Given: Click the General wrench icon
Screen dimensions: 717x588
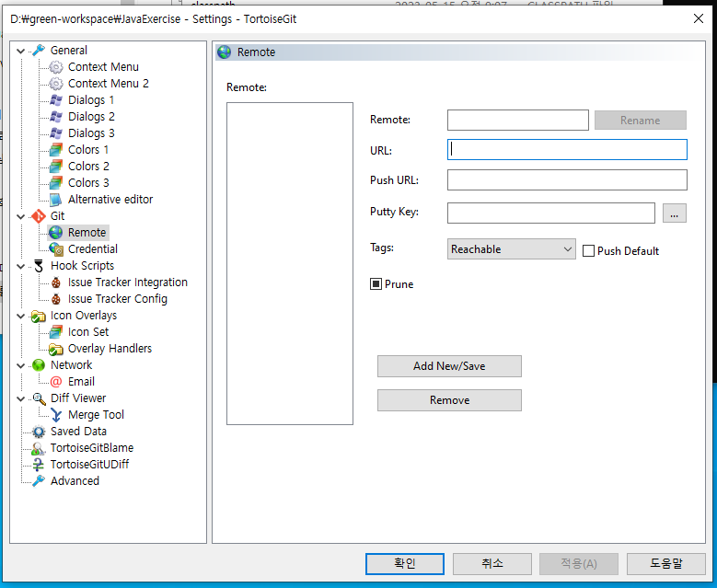Looking at the screenshot, I should [x=39, y=51].
